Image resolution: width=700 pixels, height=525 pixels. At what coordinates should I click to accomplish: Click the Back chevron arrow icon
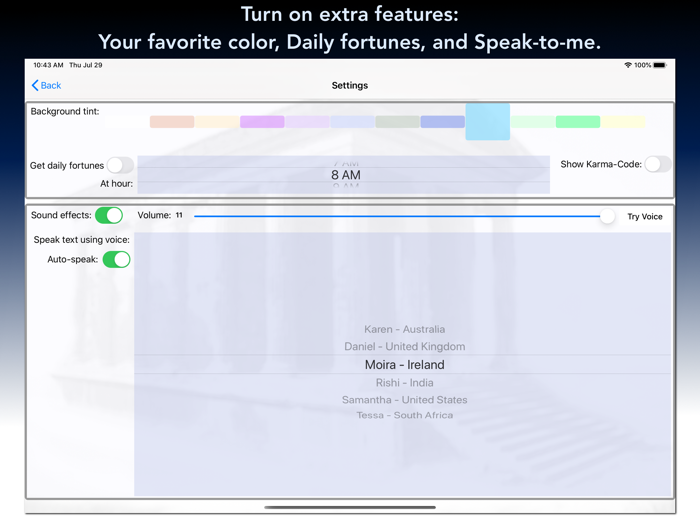coord(35,85)
